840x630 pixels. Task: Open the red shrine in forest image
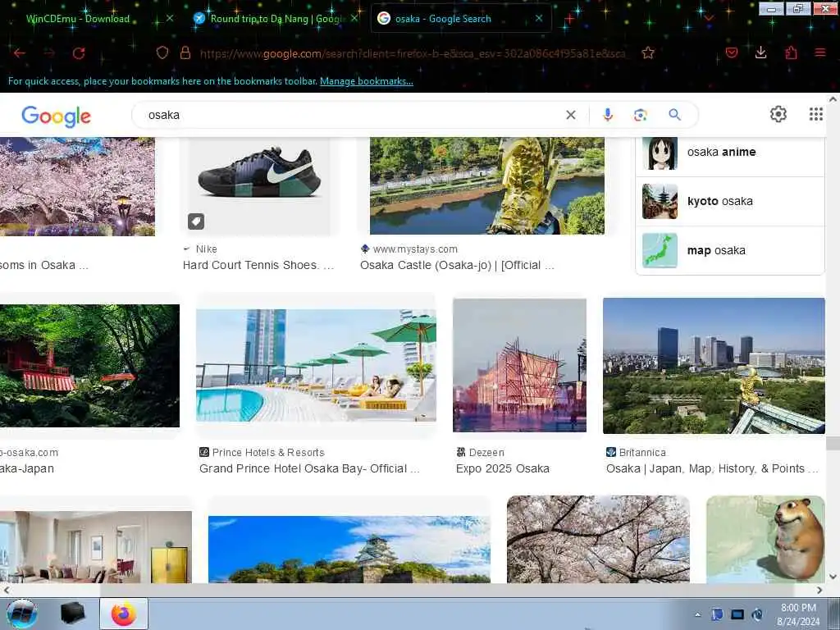click(x=89, y=366)
